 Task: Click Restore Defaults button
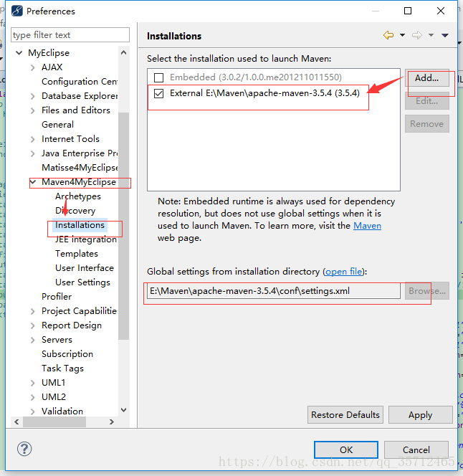tap(345, 414)
